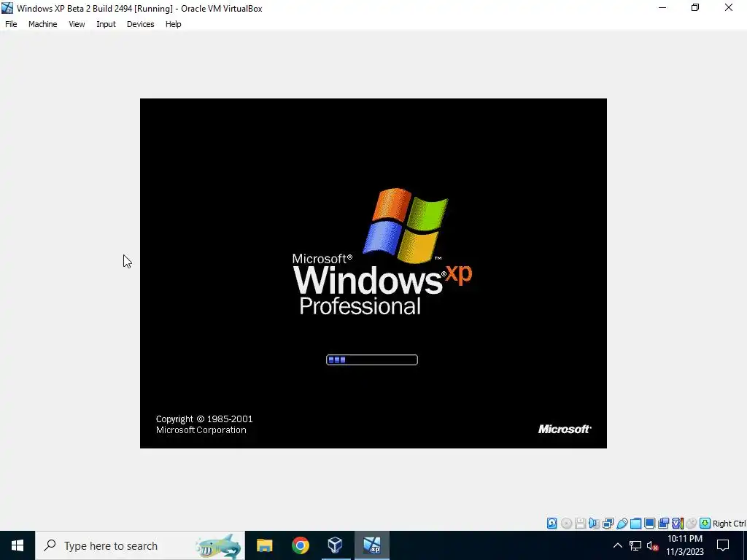747x560 pixels.
Task: Click the shared folders status icon
Action: pos(635,524)
